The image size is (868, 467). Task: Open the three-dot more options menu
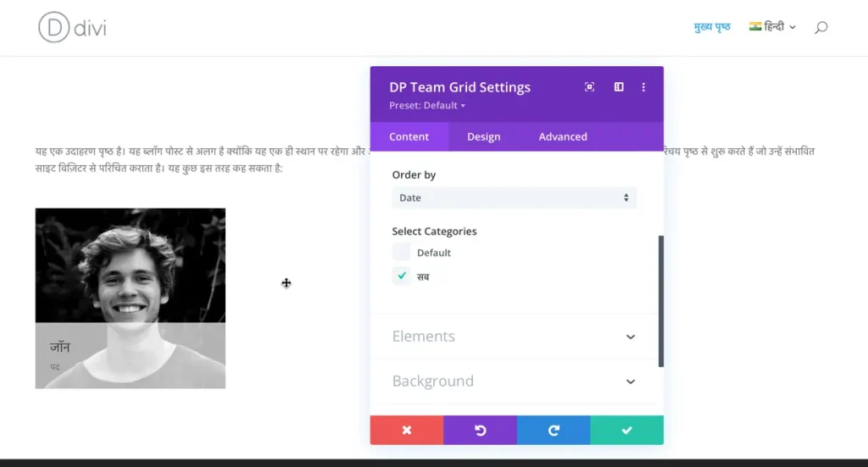tap(643, 86)
